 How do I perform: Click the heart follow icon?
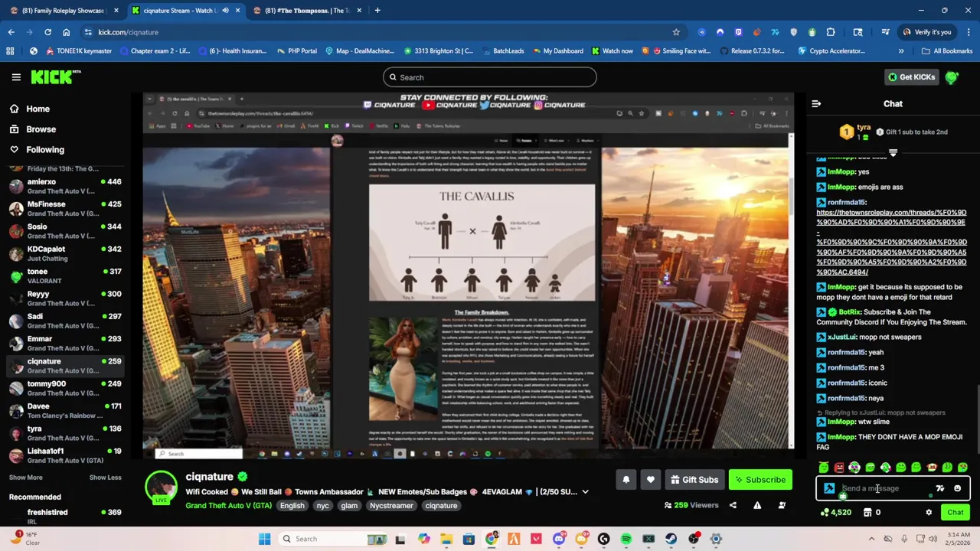650,480
